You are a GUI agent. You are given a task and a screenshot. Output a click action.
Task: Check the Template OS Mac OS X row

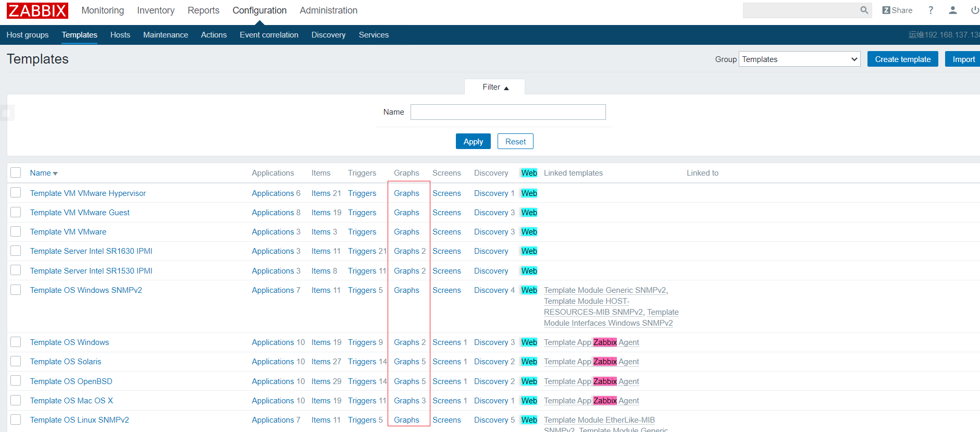(x=16, y=400)
